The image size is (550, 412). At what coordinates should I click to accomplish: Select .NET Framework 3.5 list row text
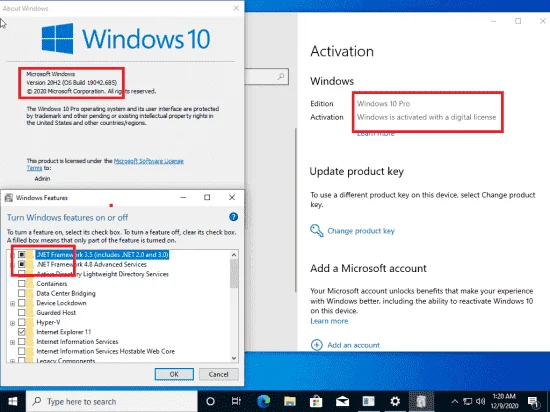[x=102, y=255]
